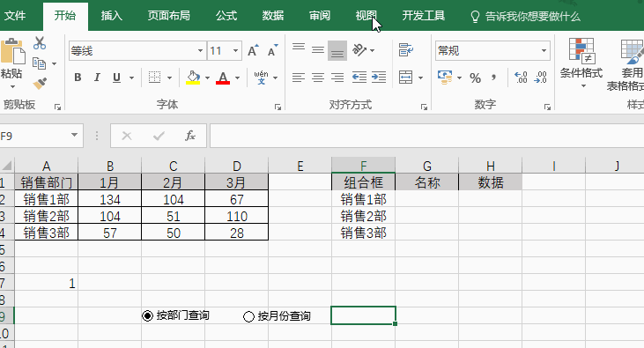Apply cell borders icon

coord(154,78)
